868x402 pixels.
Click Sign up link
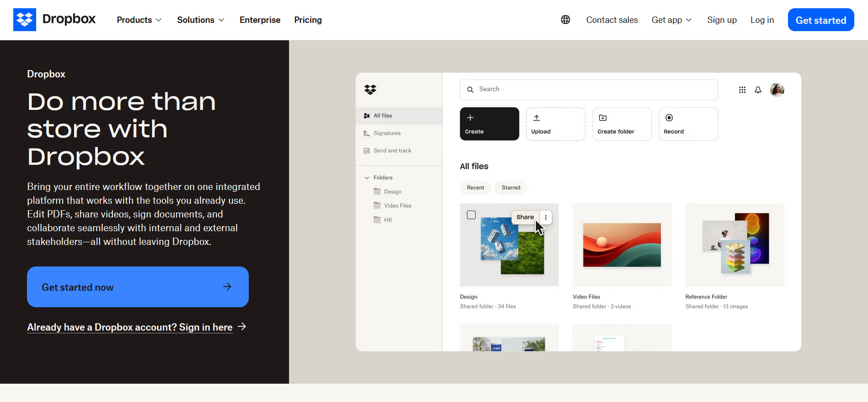point(722,20)
